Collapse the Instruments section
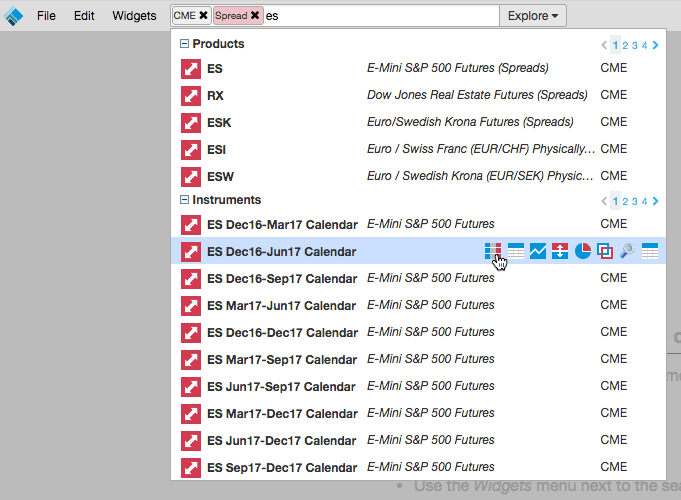Screen dimensions: 681x500 click(184, 199)
